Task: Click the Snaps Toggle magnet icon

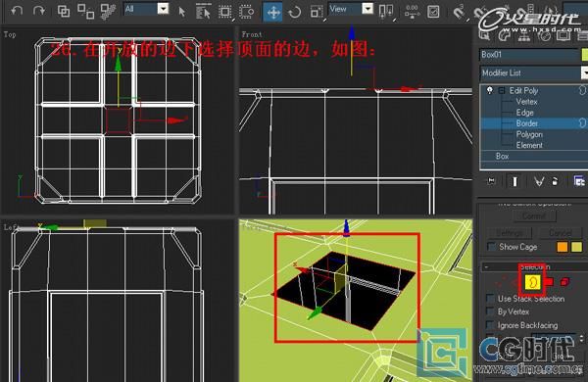Action: coord(458,13)
